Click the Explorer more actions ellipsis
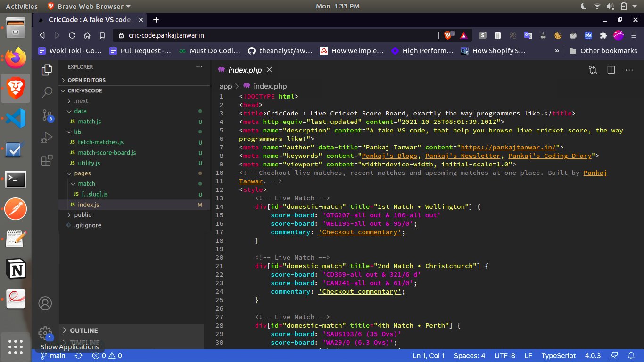Image resolution: width=644 pixels, height=362 pixels. coord(199,67)
